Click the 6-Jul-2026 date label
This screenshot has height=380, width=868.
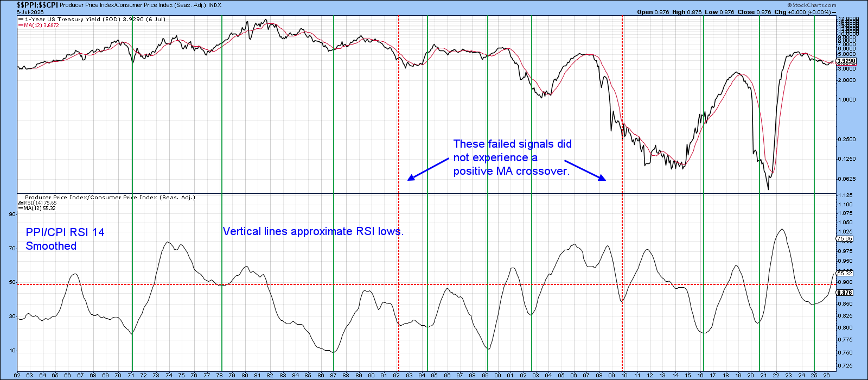[x=30, y=11]
